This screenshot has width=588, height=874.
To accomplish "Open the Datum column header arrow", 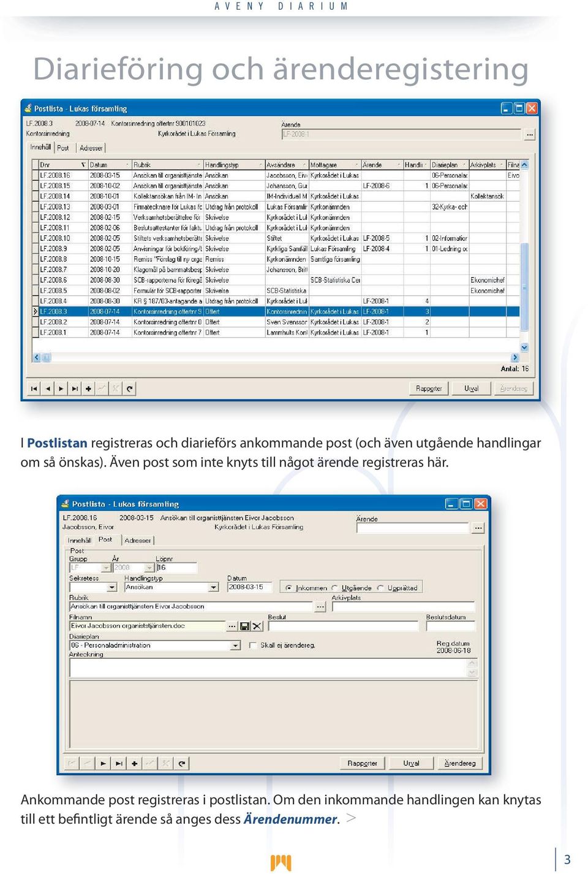I will tap(127, 165).
